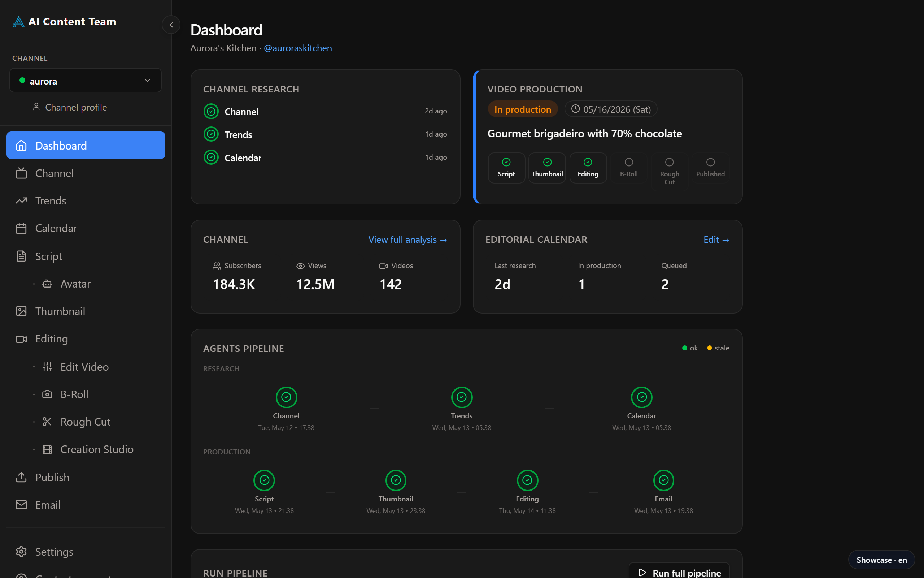Viewport: 924px width, 578px height.
Task: Click the Settings gear icon
Action: 21,552
